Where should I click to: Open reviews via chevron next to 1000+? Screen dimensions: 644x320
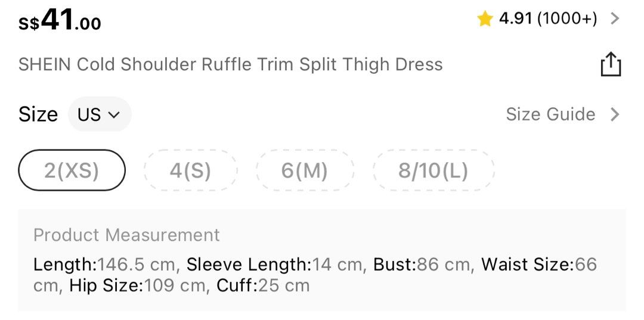615,18
